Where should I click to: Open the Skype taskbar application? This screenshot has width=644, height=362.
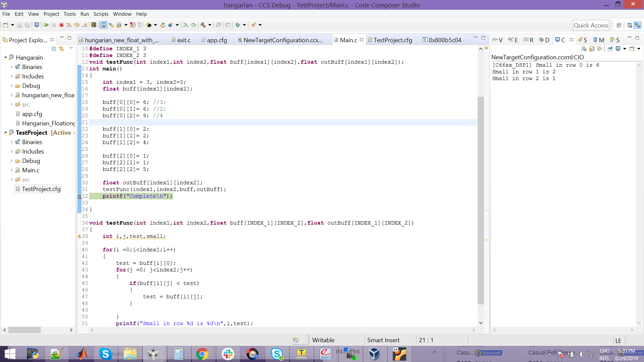pyautogui.click(x=105, y=354)
